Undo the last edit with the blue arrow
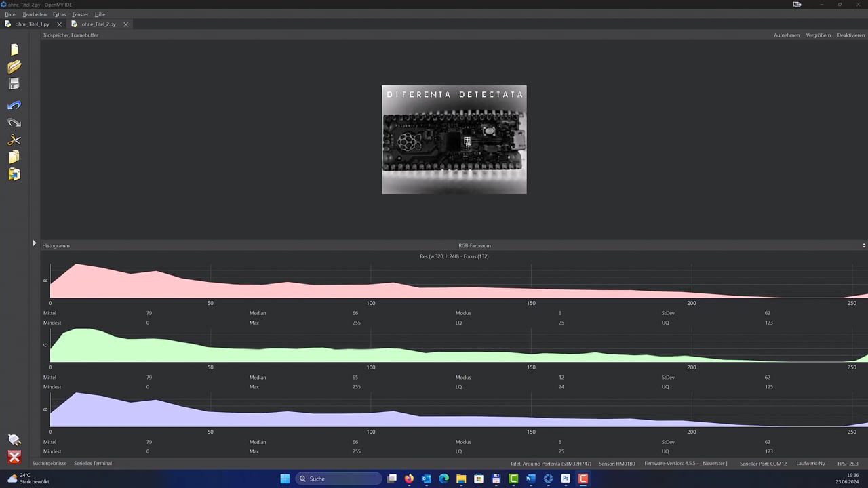 click(14, 106)
